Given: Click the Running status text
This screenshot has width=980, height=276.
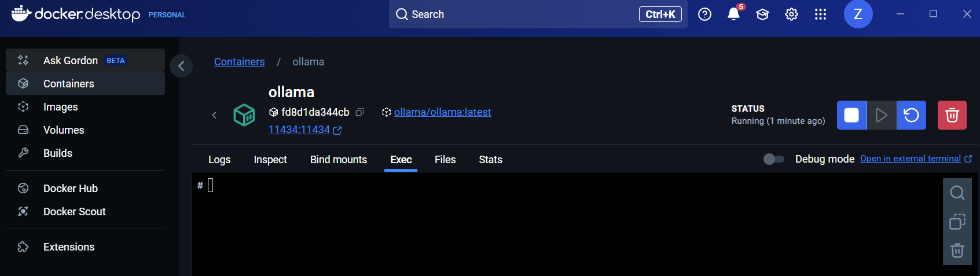Looking at the screenshot, I should (x=778, y=121).
